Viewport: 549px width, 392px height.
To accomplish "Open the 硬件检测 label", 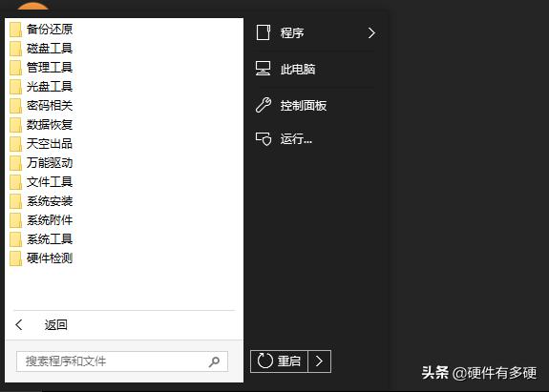I will (50, 258).
